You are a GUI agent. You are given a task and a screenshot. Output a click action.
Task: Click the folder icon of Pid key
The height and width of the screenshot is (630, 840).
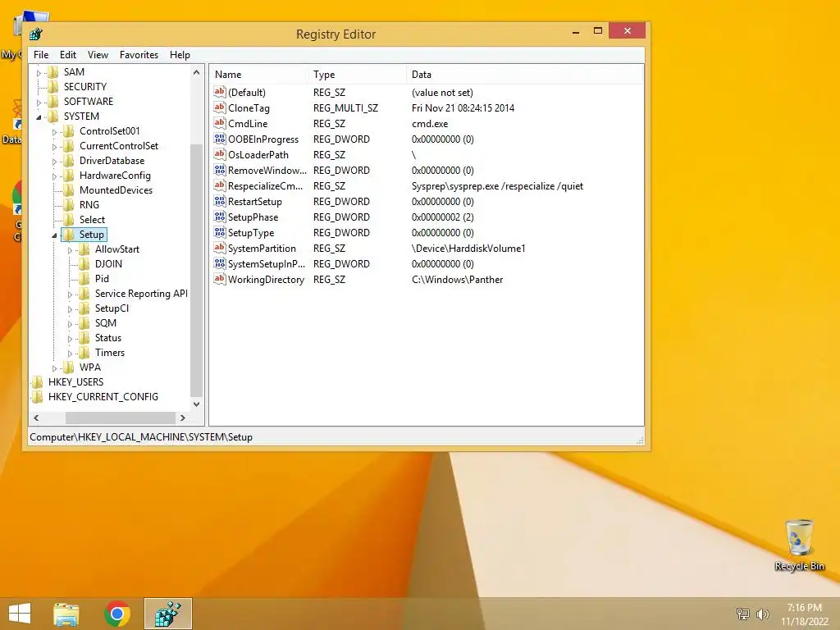(x=84, y=279)
